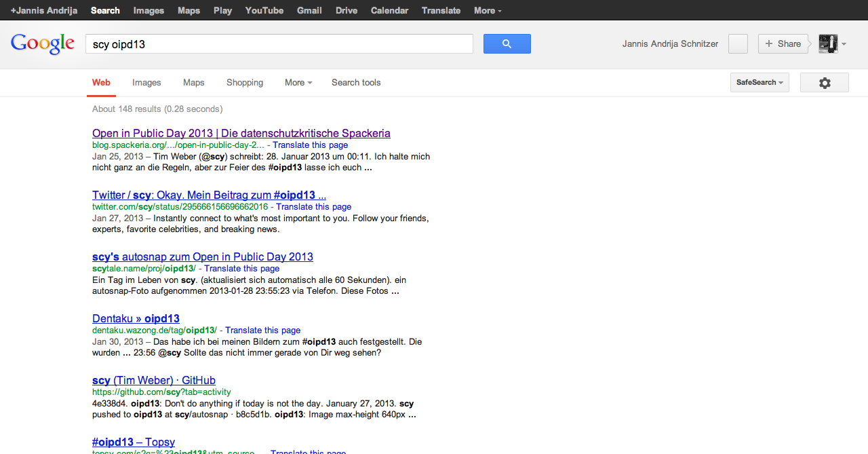Image resolution: width=868 pixels, height=454 pixels.
Task: Translate the blog.spackeria.org result page
Action: click(x=311, y=145)
